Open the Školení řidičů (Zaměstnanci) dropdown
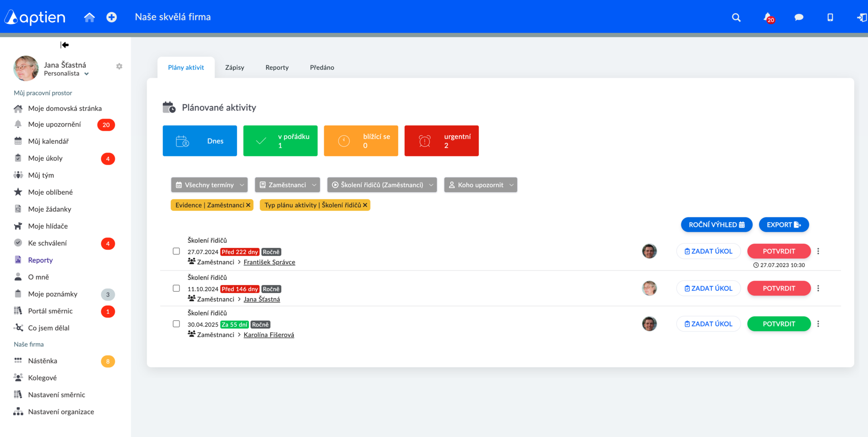Screen dimensions: 868x437 pyautogui.click(x=382, y=185)
